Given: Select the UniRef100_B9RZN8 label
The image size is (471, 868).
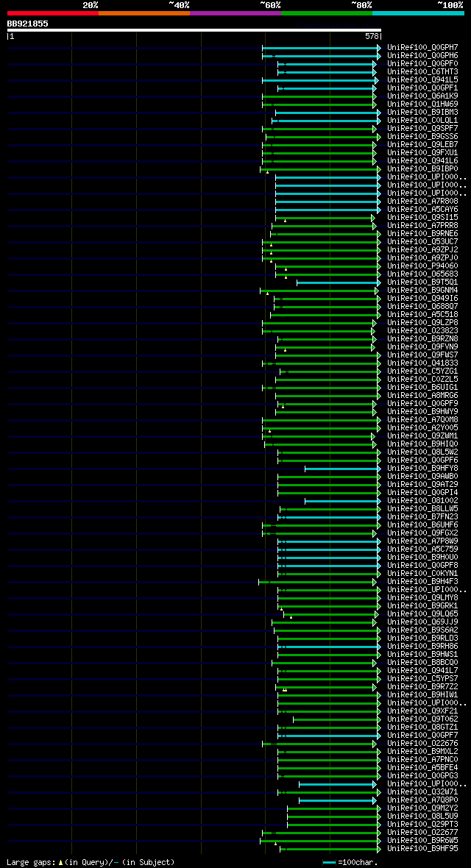Looking at the screenshot, I should (x=422, y=339).
